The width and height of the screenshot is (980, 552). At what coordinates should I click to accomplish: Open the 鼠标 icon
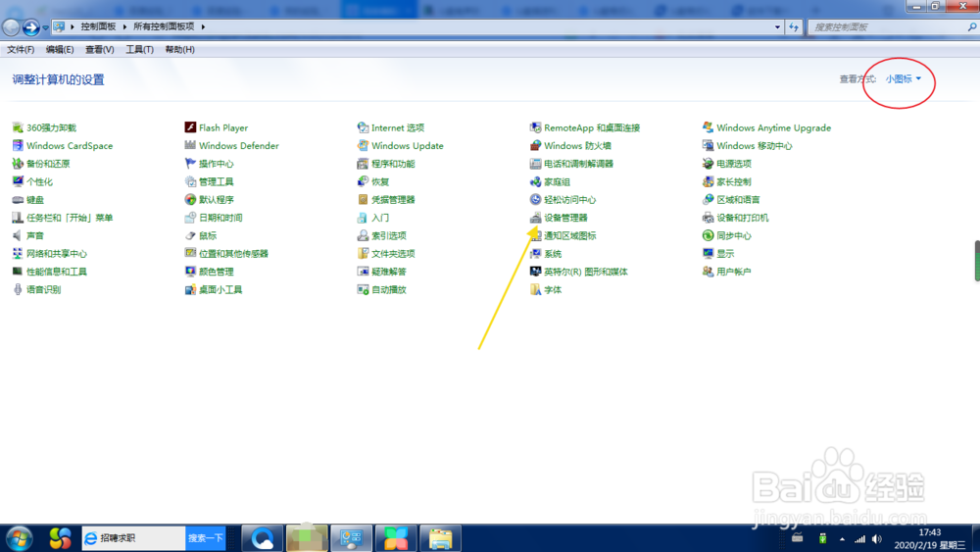(190, 235)
